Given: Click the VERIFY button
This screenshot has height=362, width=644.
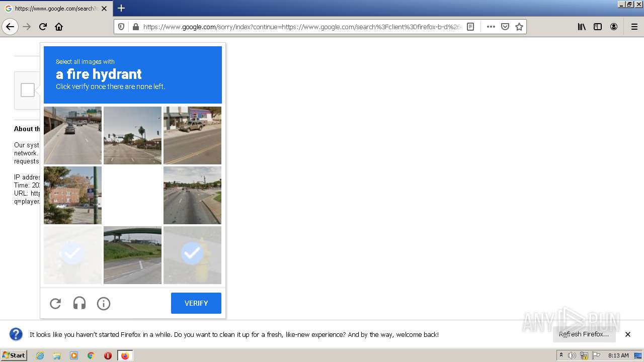Looking at the screenshot, I should click(x=196, y=303).
